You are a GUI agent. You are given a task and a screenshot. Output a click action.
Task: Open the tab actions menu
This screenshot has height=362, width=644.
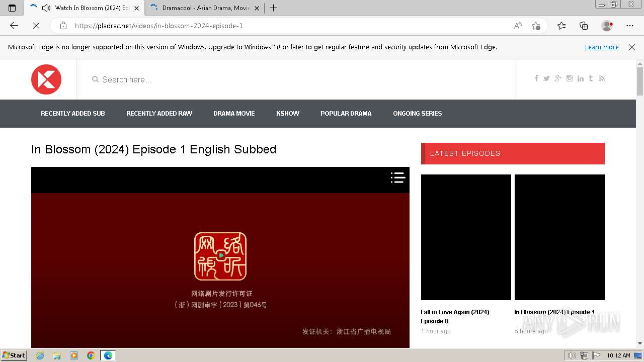(x=12, y=8)
